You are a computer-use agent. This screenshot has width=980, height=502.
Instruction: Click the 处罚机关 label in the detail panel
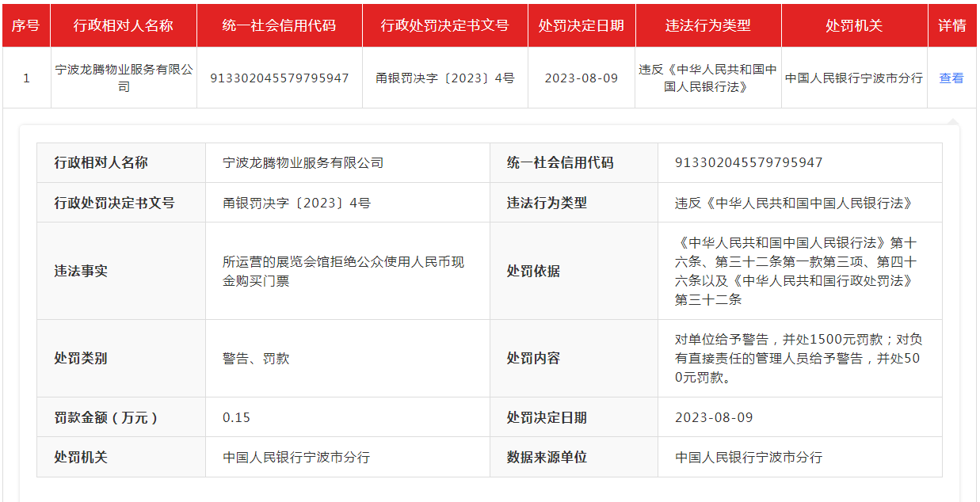pyautogui.click(x=81, y=457)
